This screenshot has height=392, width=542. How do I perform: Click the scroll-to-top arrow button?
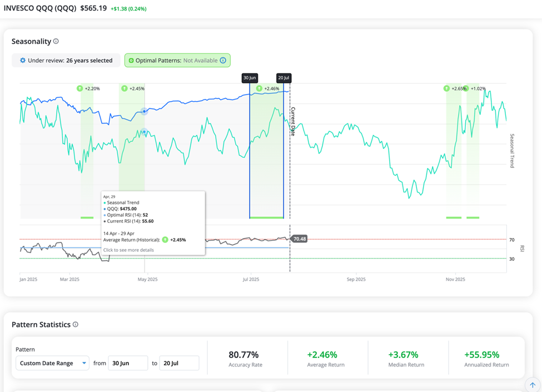(x=533, y=384)
